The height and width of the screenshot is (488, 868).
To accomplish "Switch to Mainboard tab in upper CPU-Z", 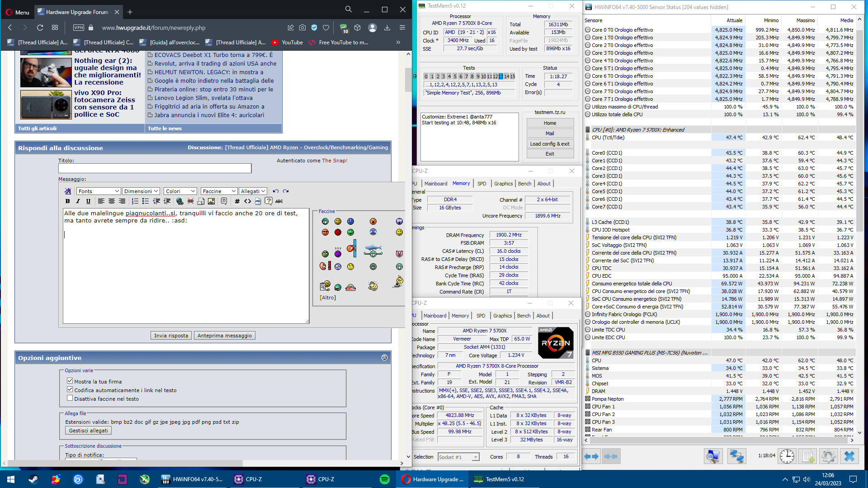I will 436,184.
